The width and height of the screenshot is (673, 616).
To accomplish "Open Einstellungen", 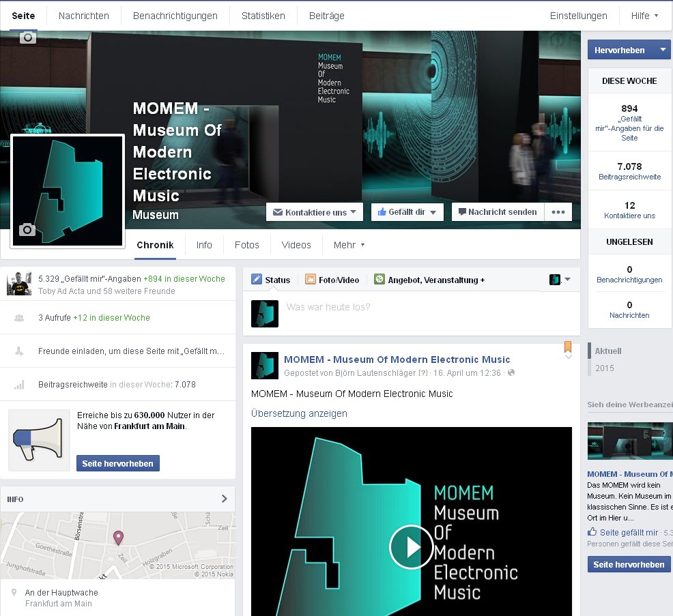I will pos(578,16).
